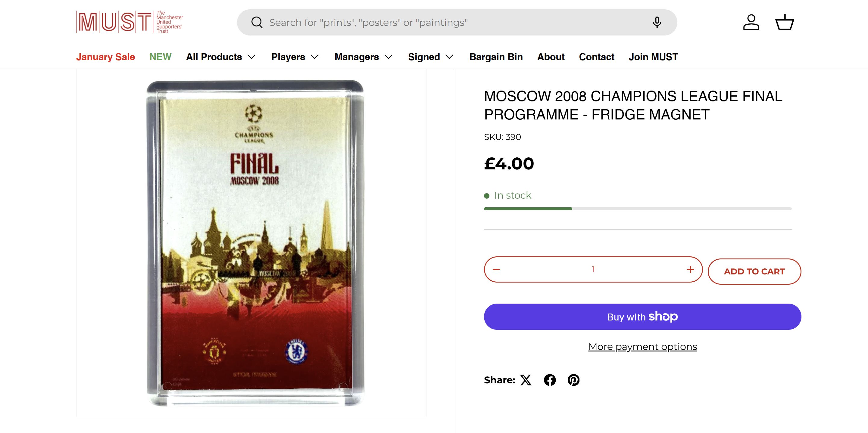Expand the All Products dropdown

tap(221, 57)
